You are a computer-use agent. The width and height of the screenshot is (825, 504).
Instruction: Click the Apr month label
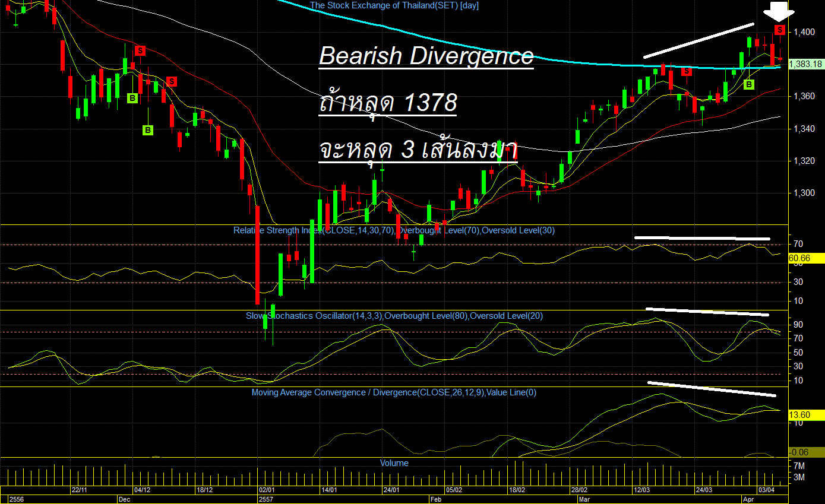[x=749, y=500]
